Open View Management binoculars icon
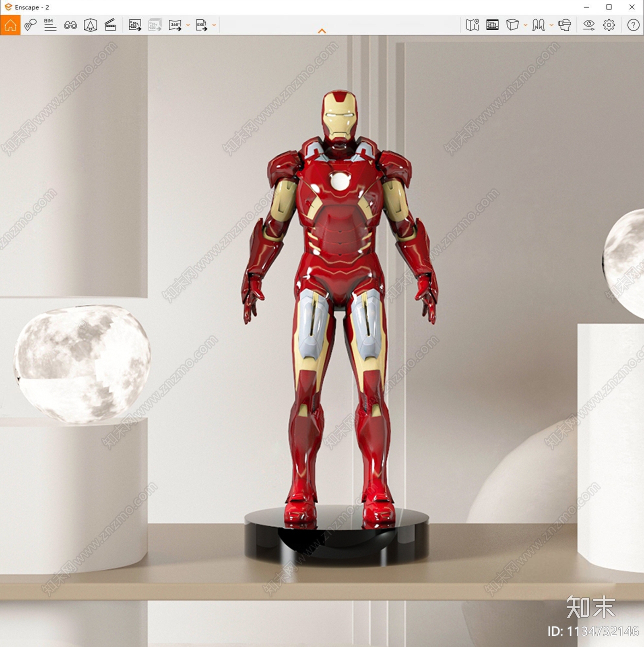 [70, 25]
